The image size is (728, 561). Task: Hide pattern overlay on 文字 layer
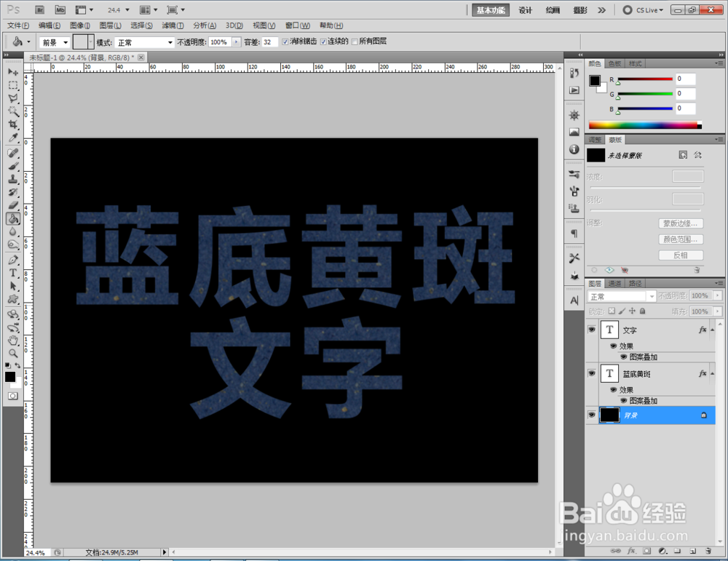624,357
